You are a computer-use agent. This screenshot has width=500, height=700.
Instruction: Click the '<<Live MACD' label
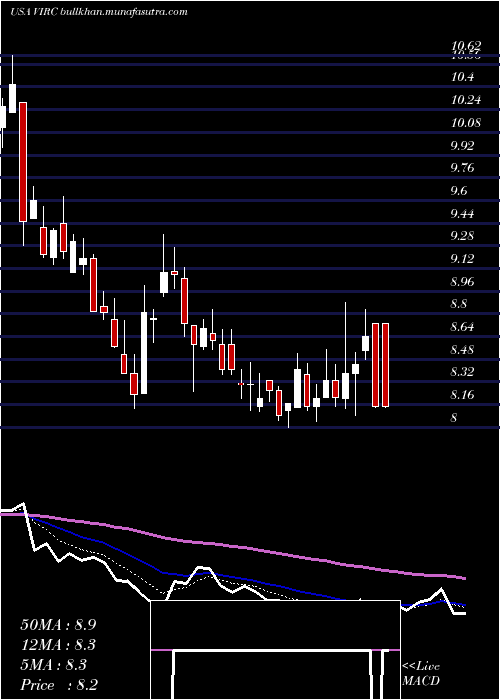point(421,674)
